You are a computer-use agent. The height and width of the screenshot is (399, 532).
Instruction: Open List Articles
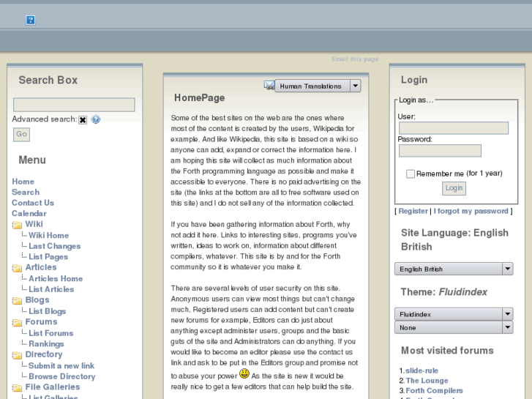tap(51, 289)
